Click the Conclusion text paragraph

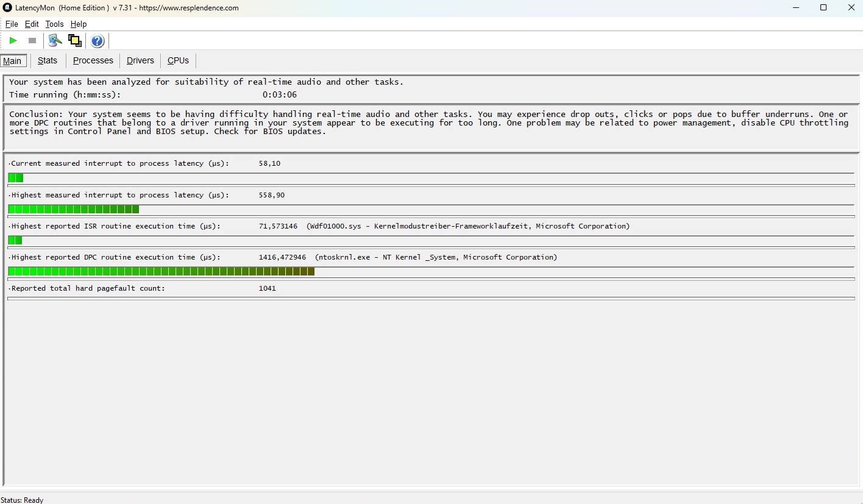pyautogui.click(x=429, y=122)
